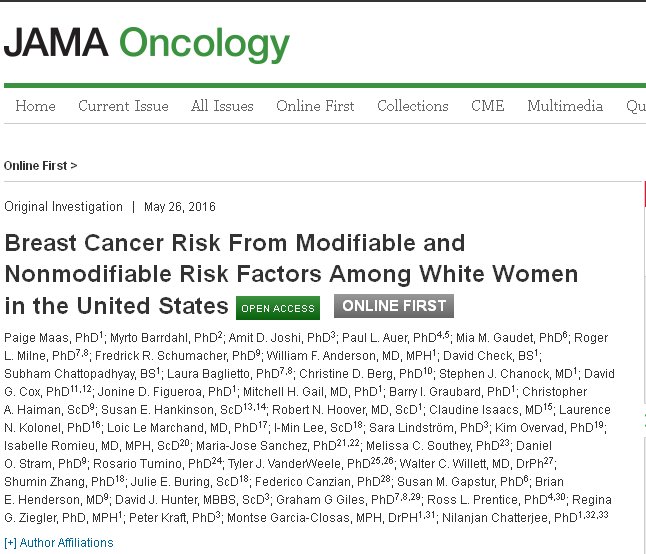The height and width of the screenshot is (554, 646).
Task: Click the May 26, 2016 publication date
Action: click(180, 207)
